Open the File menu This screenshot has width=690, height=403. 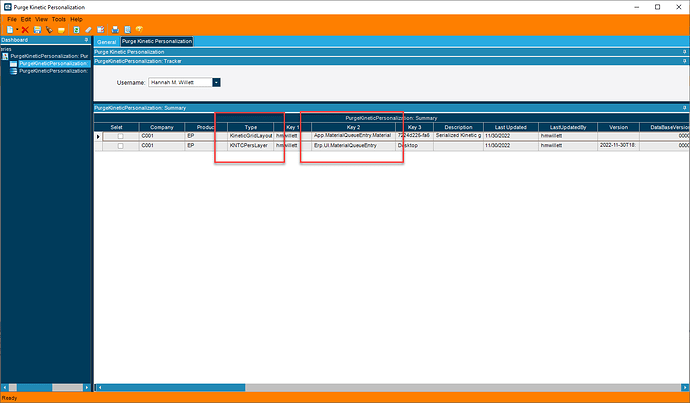pos(12,19)
